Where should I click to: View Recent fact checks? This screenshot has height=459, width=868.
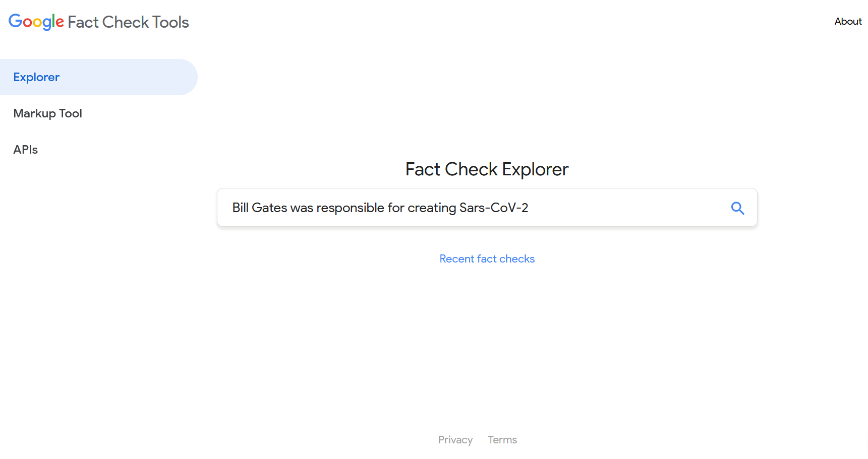point(487,258)
